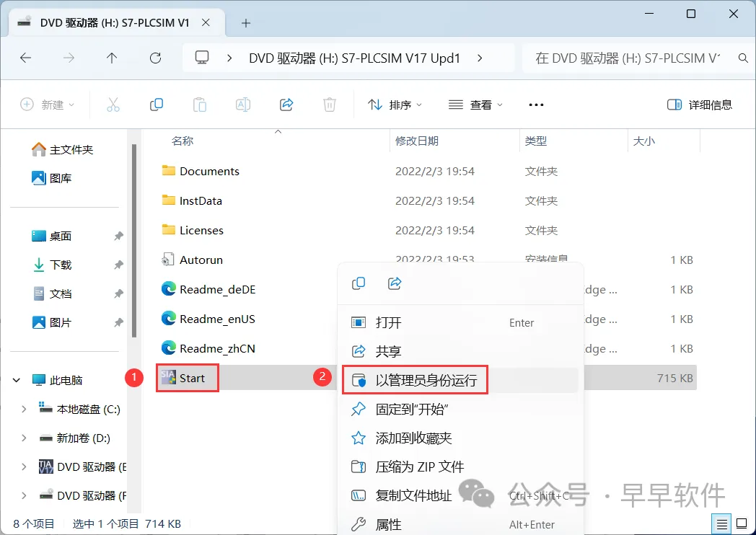Open the three-dots more options menu
756x535 pixels.
click(536, 105)
